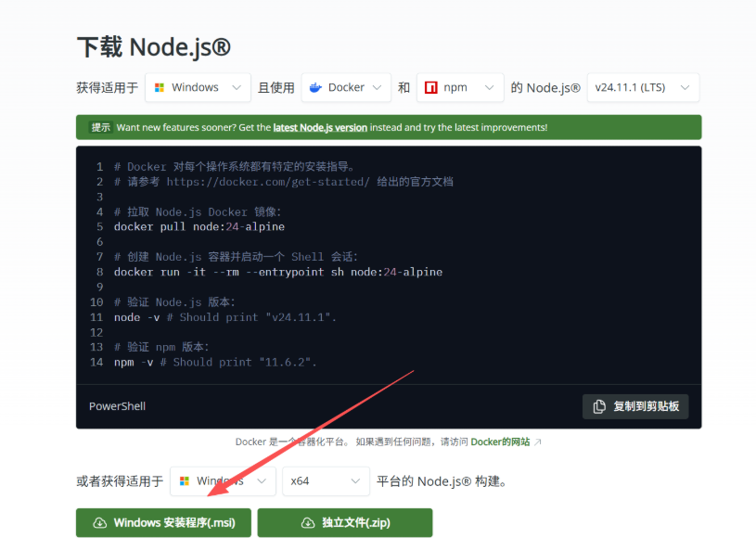Download the 独立文件(.zip)
Viewport: 756px width, 538px height.
[345, 523]
